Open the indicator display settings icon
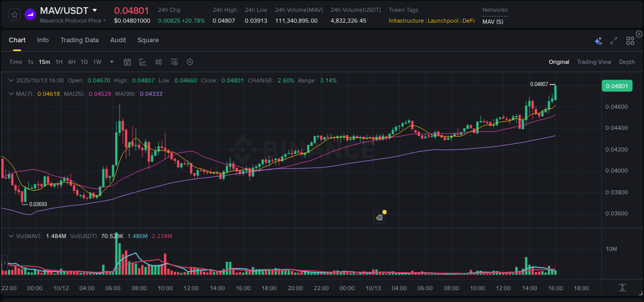 coord(174,62)
